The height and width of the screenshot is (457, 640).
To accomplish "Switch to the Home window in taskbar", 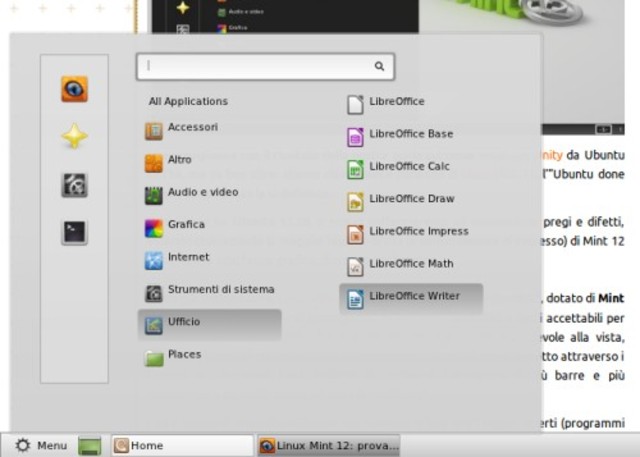I will point(182,446).
